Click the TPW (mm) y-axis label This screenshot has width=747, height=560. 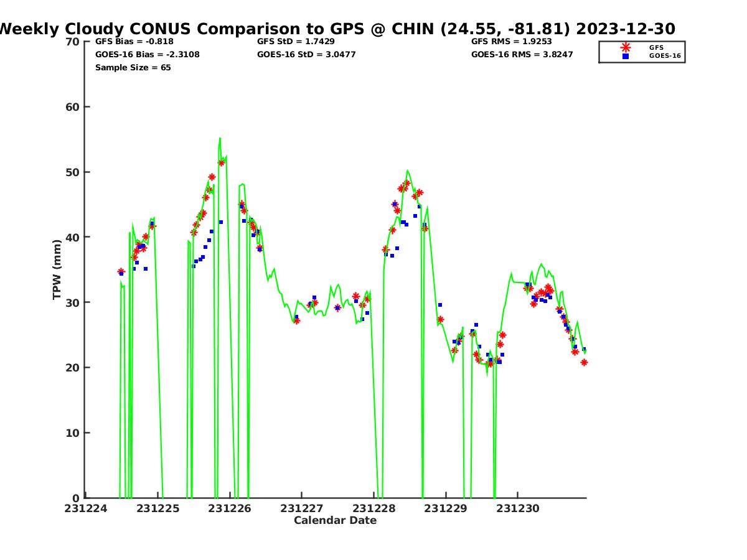[57, 269]
